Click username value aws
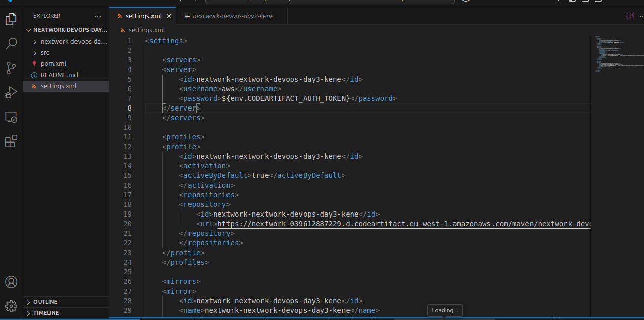 click(228, 89)
